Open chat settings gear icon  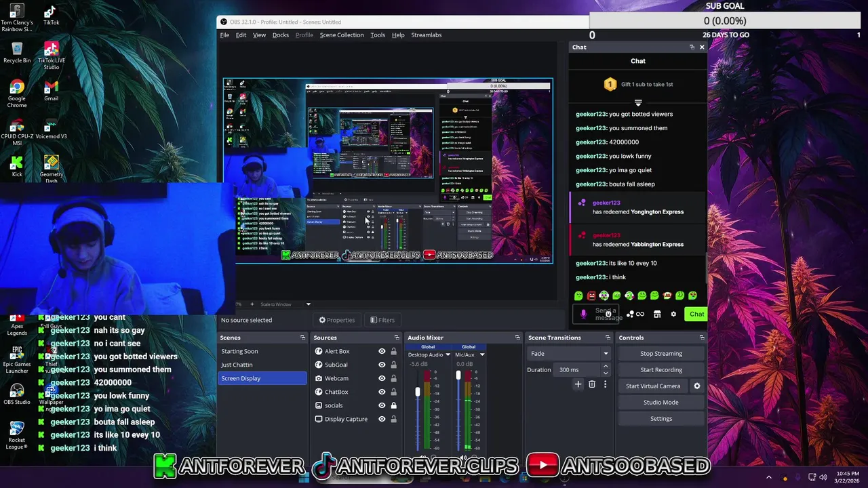click(x=673, y=314)
